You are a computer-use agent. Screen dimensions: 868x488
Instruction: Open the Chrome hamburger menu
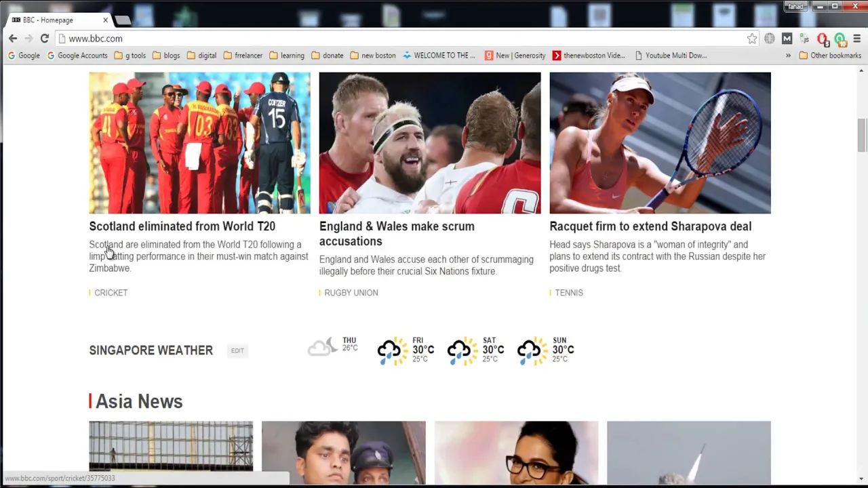click(857, 39)
